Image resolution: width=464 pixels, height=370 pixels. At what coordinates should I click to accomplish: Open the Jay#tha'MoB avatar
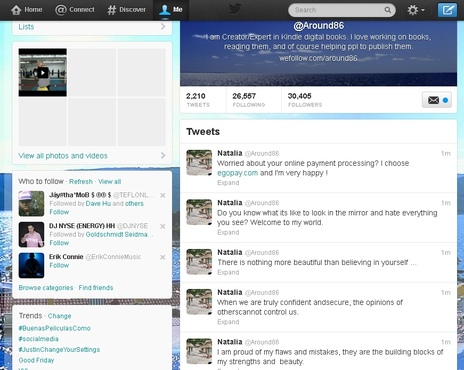point(31,203)
